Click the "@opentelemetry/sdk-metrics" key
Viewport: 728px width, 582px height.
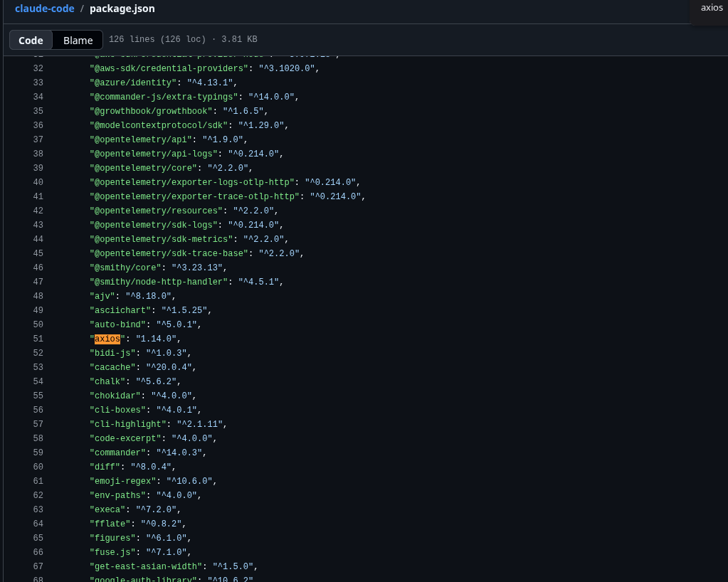(x=161, y=239)
